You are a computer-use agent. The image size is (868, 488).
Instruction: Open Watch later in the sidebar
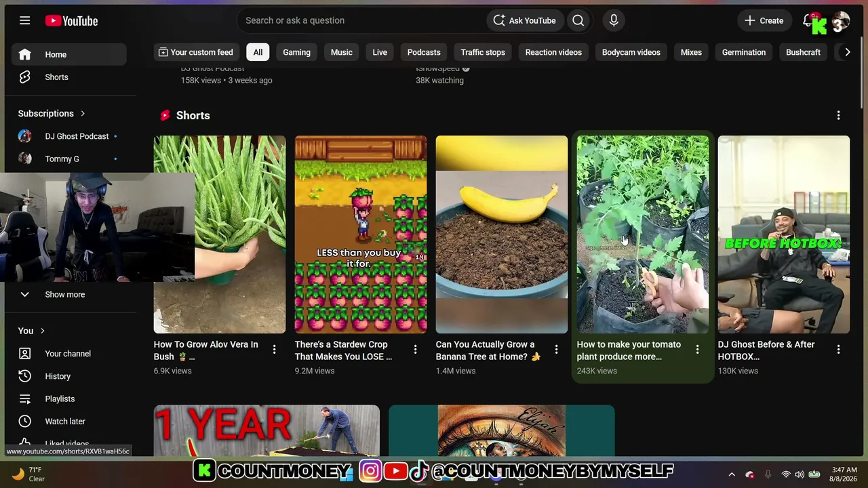pos(68,422)
